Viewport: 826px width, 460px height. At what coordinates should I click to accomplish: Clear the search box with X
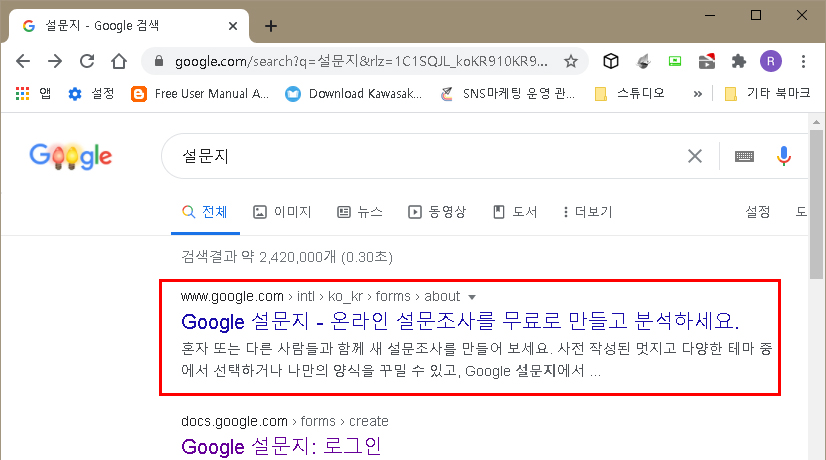point(695,156)
